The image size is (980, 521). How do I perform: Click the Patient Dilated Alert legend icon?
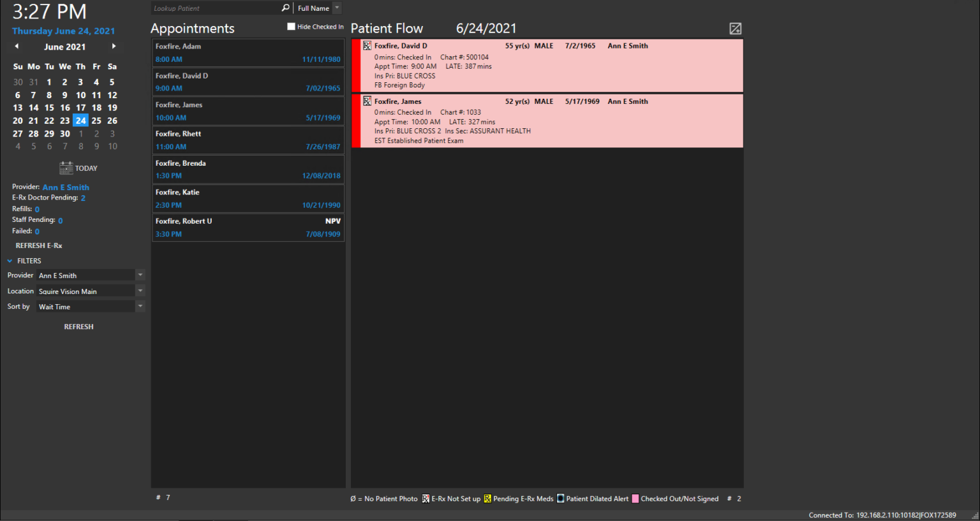[x=560, y=499]
